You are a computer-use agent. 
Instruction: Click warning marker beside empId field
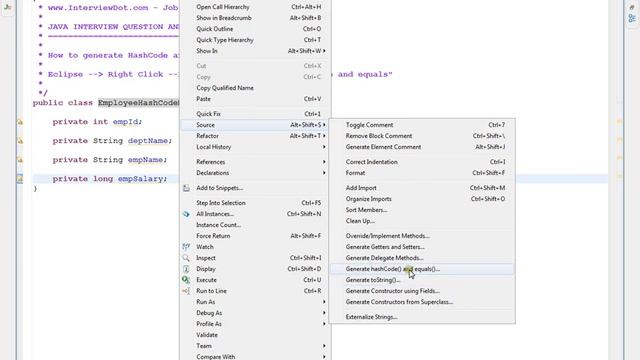20,122
